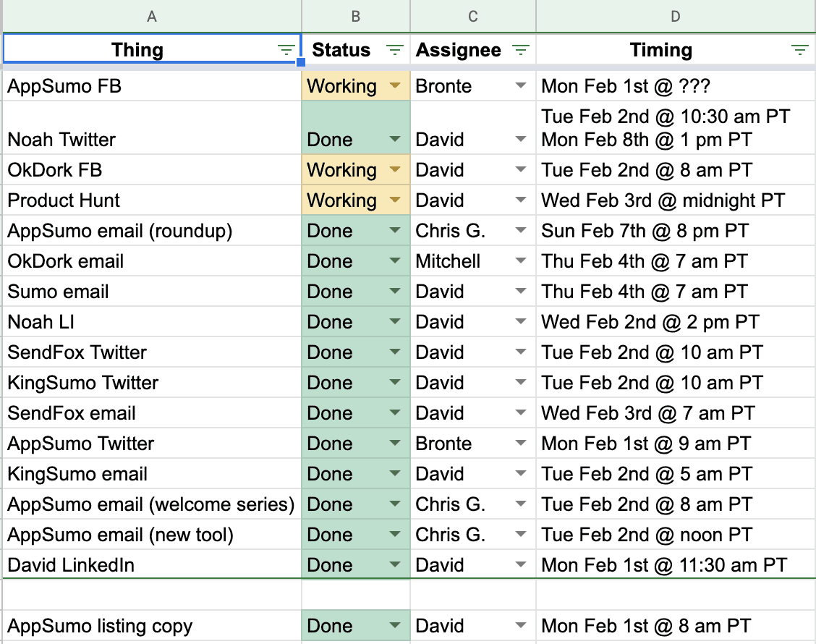Select column B header
816x644 pixels.
pos(356,16)
